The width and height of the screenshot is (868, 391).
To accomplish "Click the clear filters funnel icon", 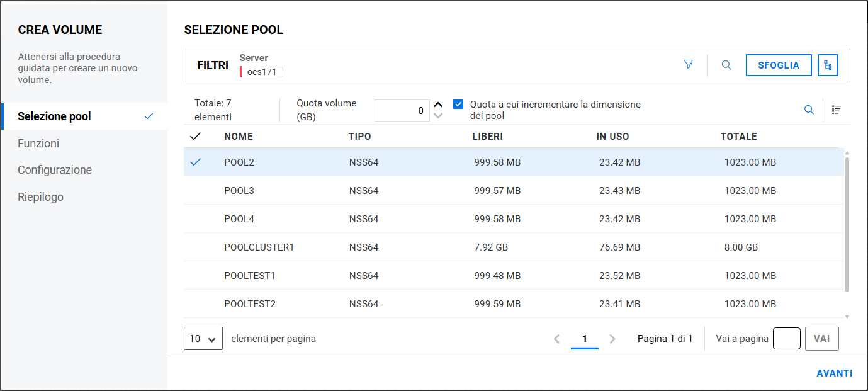I will coord(689,65).
